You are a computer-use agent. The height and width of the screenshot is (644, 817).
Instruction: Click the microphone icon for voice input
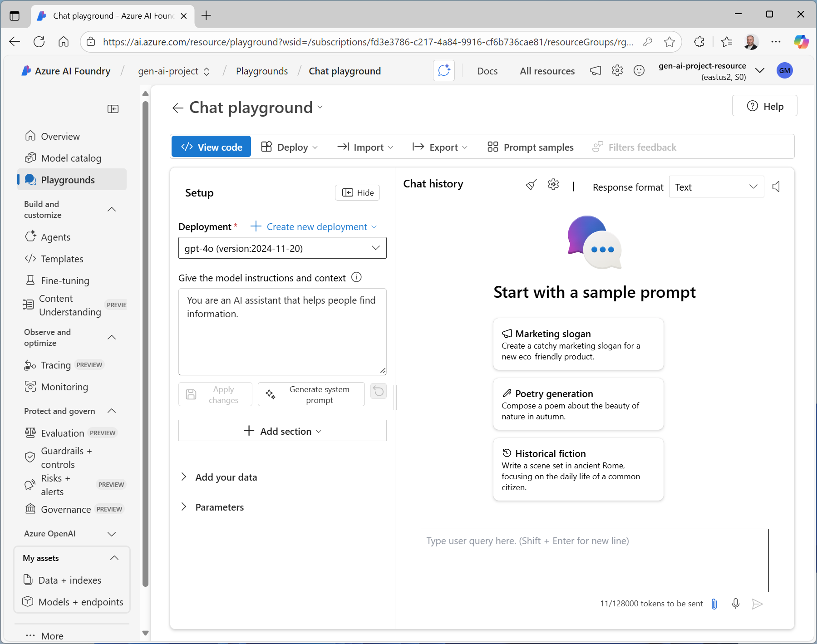(736, 604)
